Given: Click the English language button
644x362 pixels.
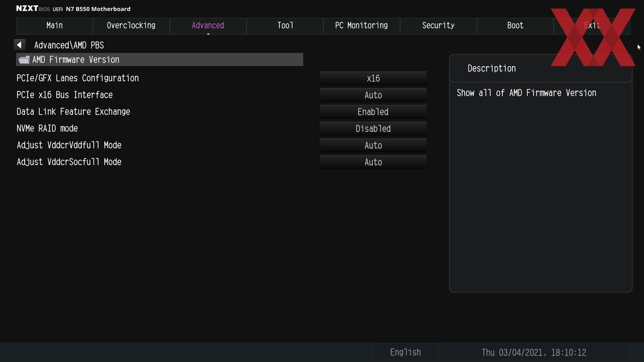Looking at the screenshot, I should pos(405,352).
